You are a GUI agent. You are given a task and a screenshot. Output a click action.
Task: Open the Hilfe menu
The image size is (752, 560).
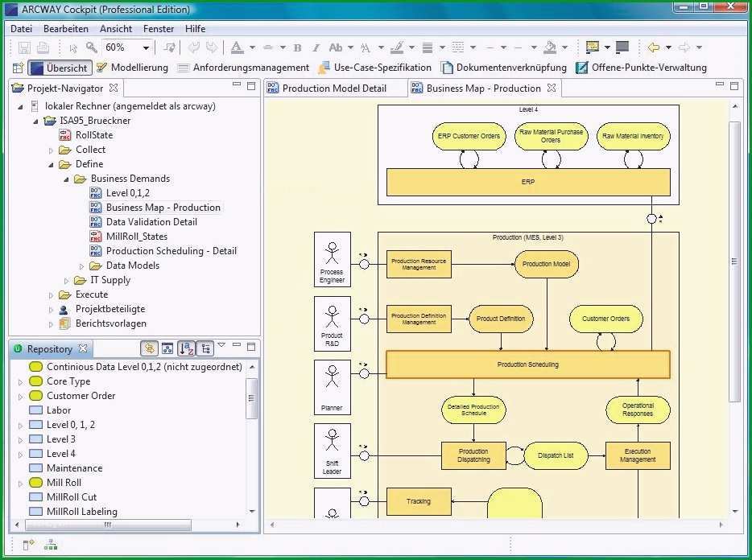pos(195,29)
